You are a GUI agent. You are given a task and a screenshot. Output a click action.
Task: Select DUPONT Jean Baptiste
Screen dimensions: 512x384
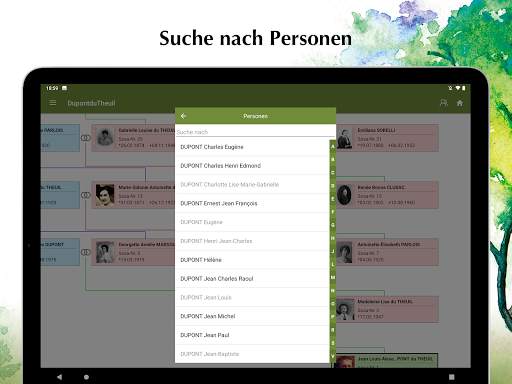tap(252, 354)
